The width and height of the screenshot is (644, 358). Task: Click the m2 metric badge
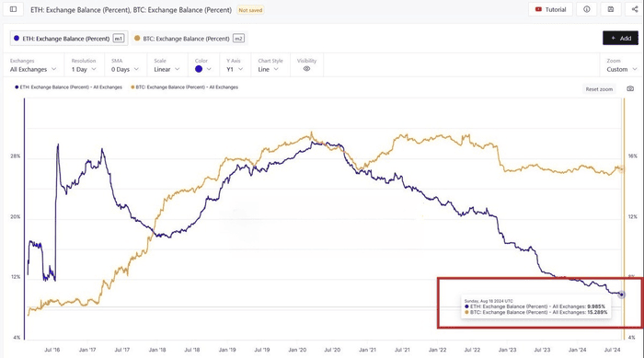click(x=238, y=39)
